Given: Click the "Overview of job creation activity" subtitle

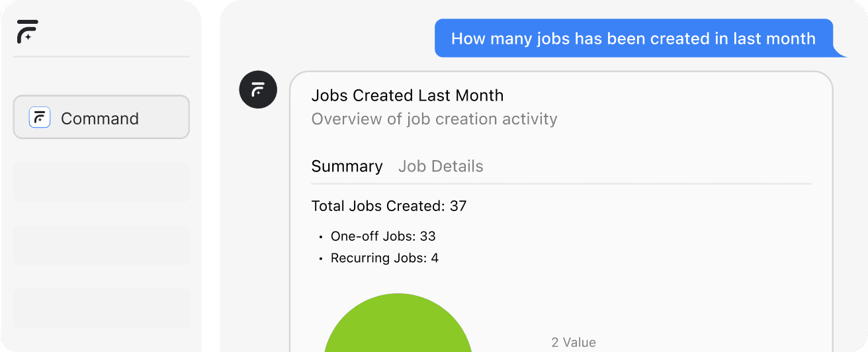Looking at the screenshot, I should tap(434, 119).
